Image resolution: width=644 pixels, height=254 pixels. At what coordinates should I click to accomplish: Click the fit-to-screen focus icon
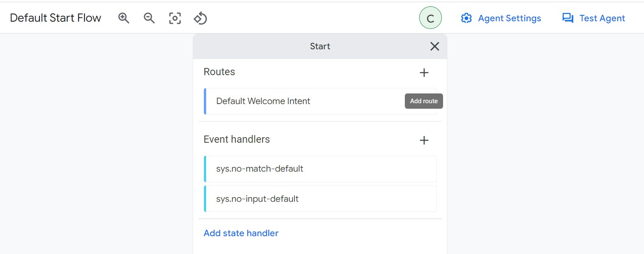pos(175,18)
